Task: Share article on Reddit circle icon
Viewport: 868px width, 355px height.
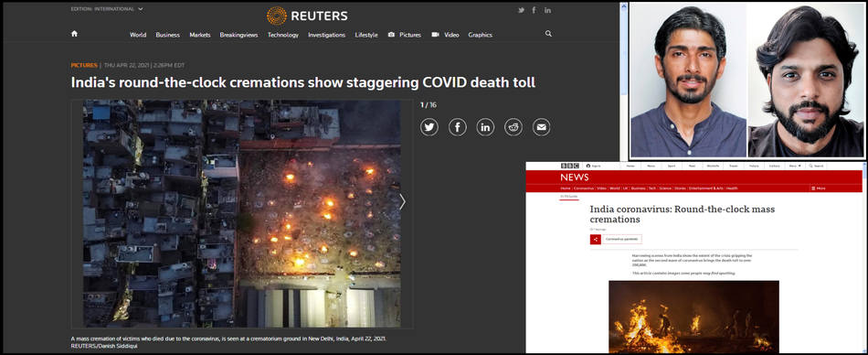Action: (x=513, y=127)
